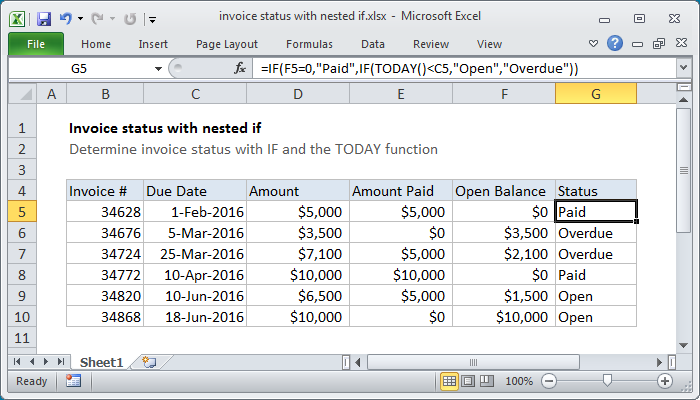Open the Page Layout ribbon tab
This screenshot has width=700, height=400.
click(x=225, y=44)
